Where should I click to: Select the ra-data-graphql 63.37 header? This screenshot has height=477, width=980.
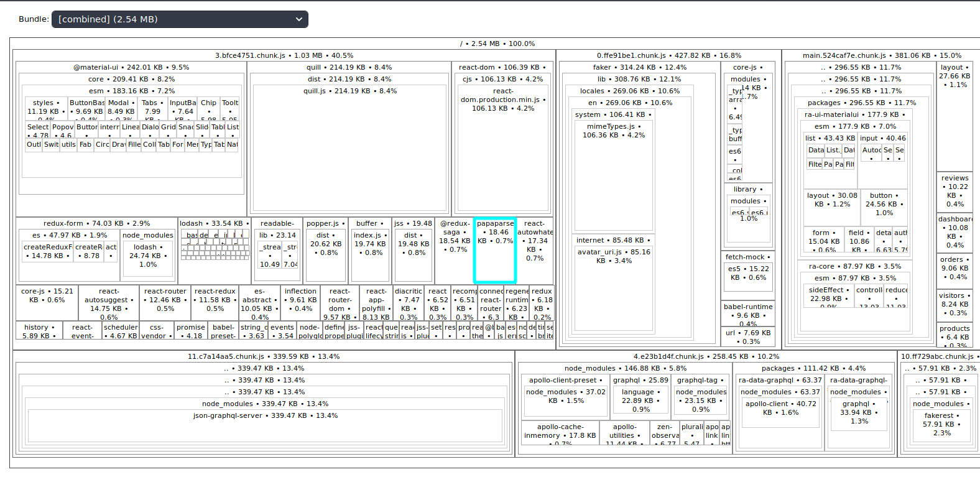point(780,380)
